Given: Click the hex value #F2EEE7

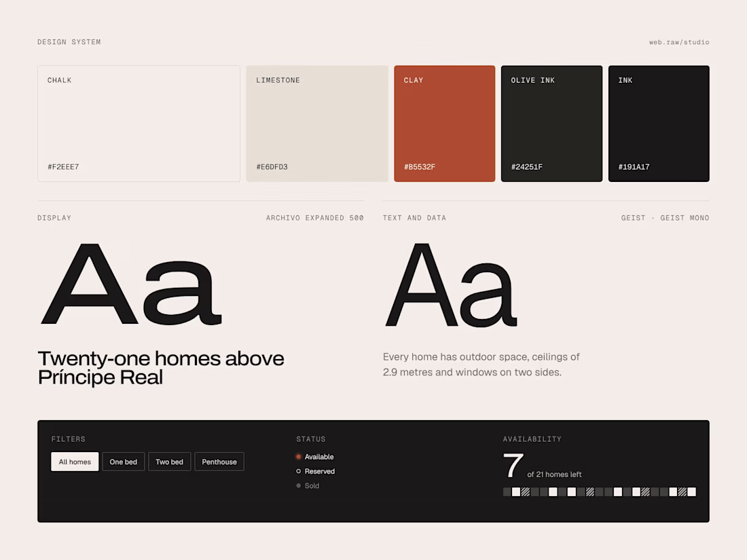Looking at the screenshot, I should coord(63,167).
